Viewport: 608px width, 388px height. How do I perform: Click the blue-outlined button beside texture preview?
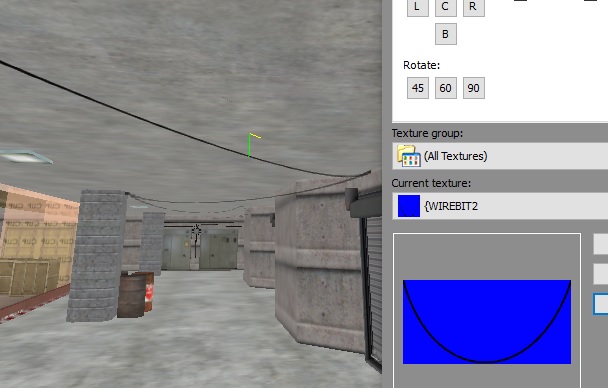point(601,304)
